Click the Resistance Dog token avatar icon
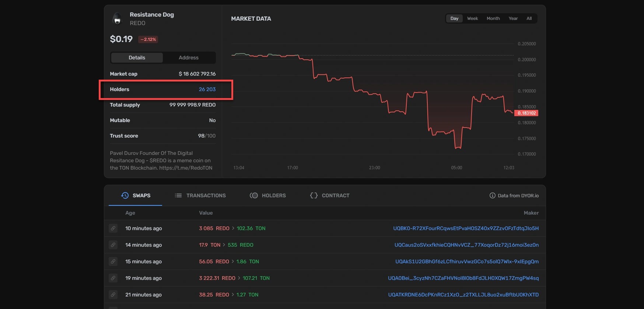The width and height of the screenshot is (644, 309). point(117,19)
